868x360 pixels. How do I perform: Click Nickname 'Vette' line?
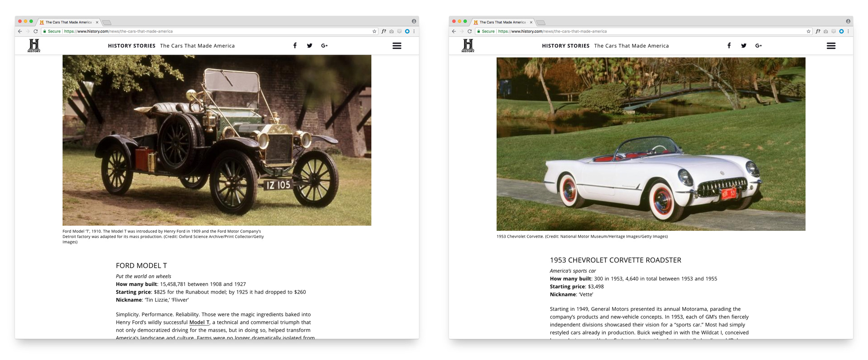pos(571,295)
